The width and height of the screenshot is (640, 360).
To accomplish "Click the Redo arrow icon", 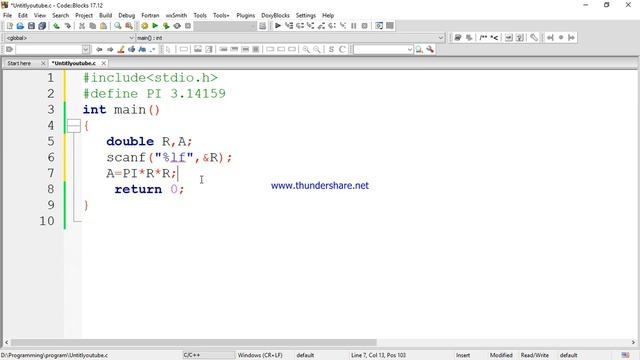I will (x=67, y=26).
